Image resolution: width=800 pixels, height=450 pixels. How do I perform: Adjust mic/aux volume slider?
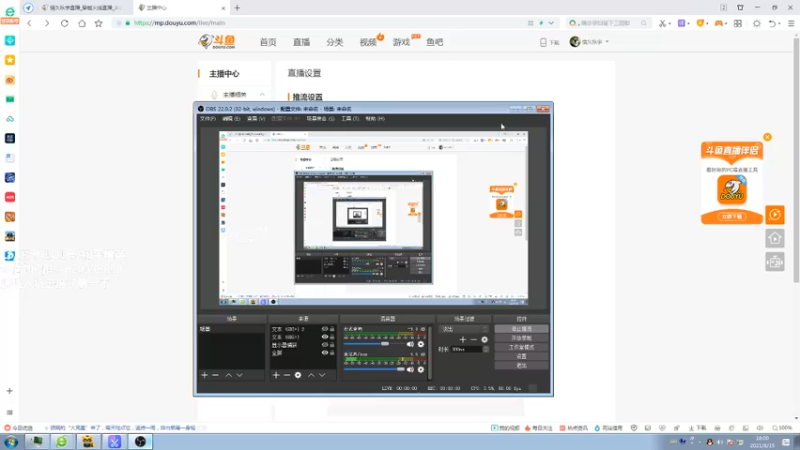(x=374, y=369)
